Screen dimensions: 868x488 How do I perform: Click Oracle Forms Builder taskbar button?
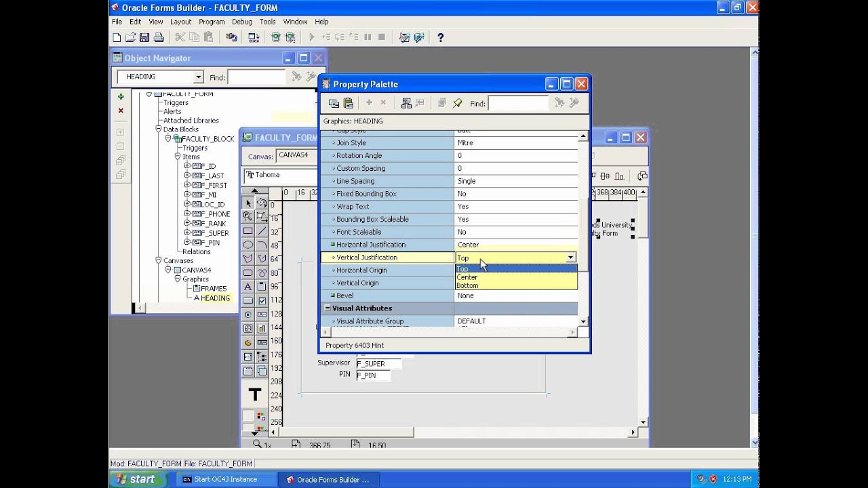(328, 479)
